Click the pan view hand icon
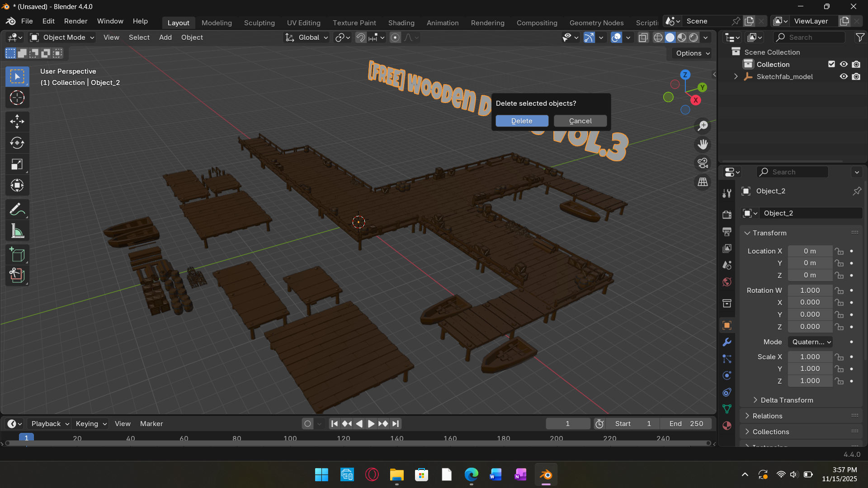Viewport: 868px width, 488px height. (703, 145)
